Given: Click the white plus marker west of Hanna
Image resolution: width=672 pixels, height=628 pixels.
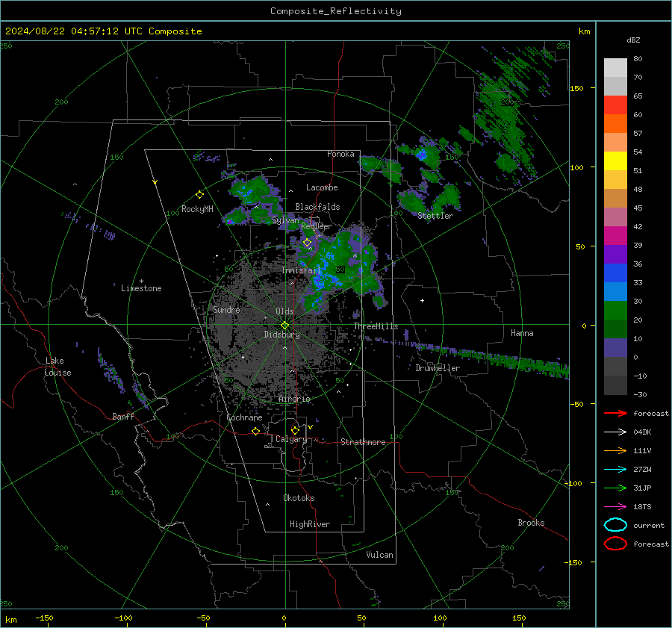Looking at the screenshot, I should pos(422,300).
